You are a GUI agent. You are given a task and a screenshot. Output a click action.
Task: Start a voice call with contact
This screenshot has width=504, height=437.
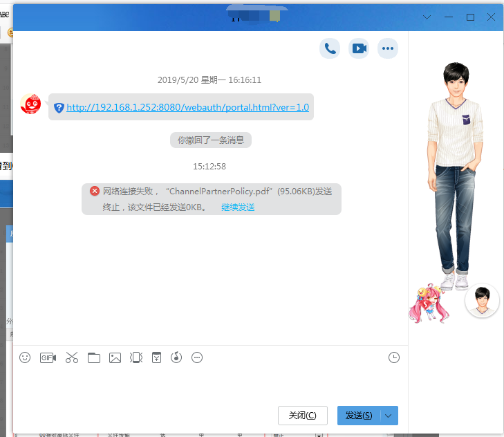click(330, 48)
